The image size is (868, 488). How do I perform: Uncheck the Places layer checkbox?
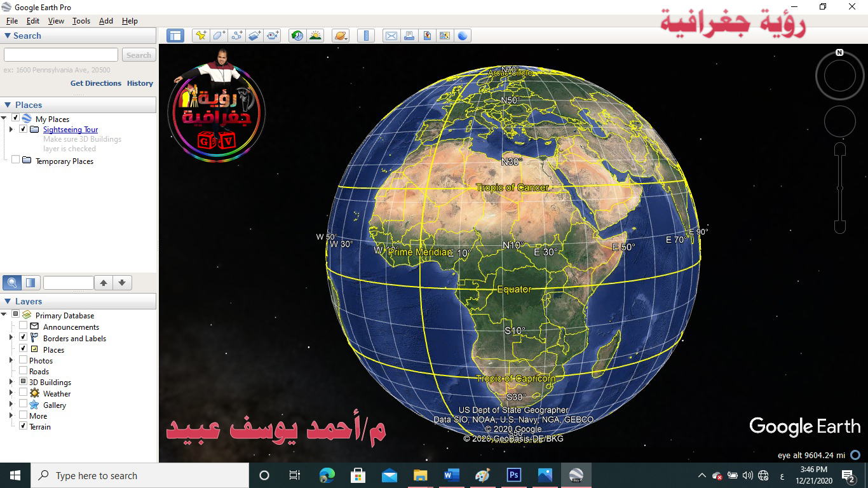pos(24,349)
